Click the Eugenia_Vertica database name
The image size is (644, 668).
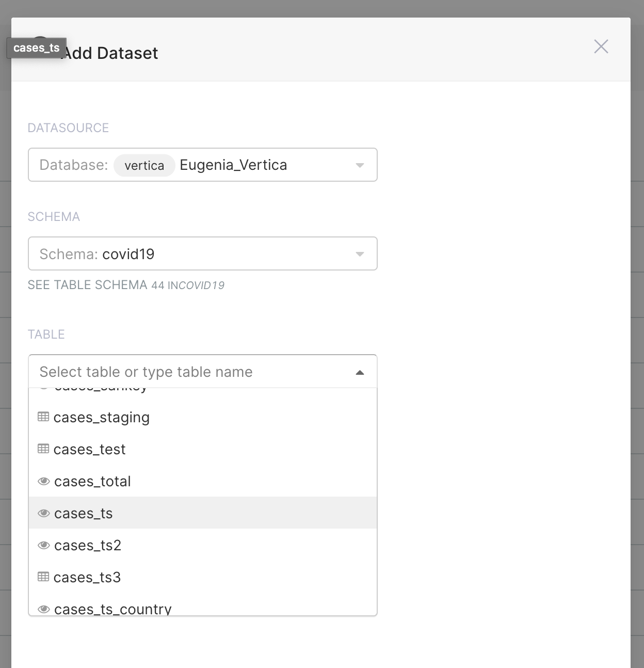click(233, 165)
